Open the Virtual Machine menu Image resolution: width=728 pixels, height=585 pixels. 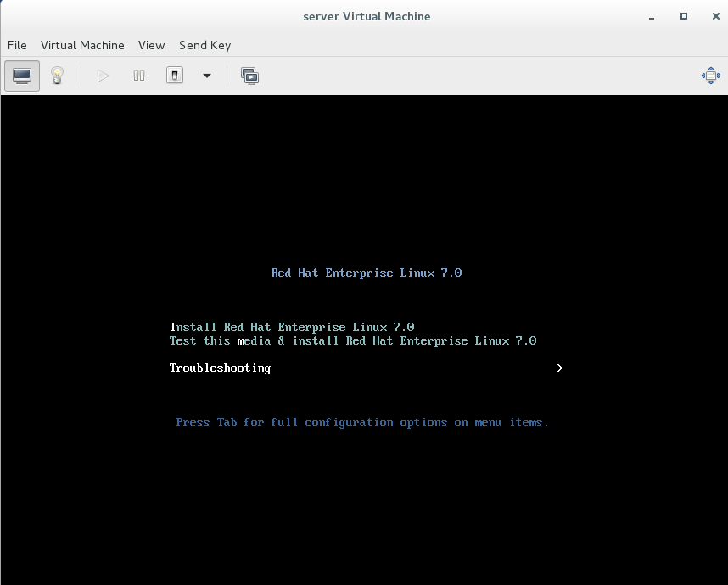[82, 45]
